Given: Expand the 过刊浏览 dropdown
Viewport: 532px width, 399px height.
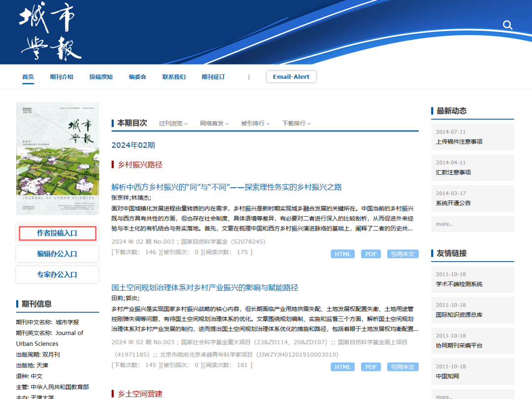Looking at the screenshot, I should 173,123.
